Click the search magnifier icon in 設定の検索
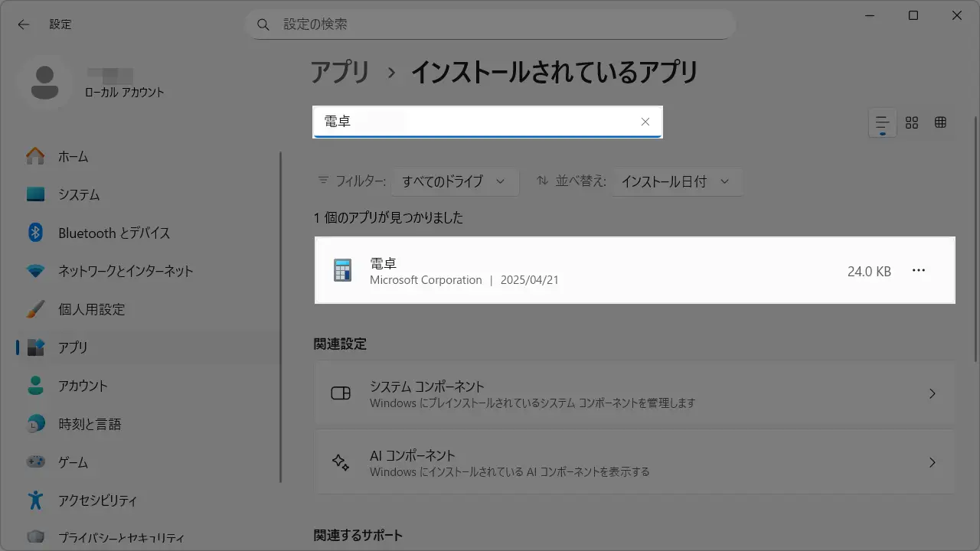The width and height of the screenshot is (980, 551). click(263, 24)
